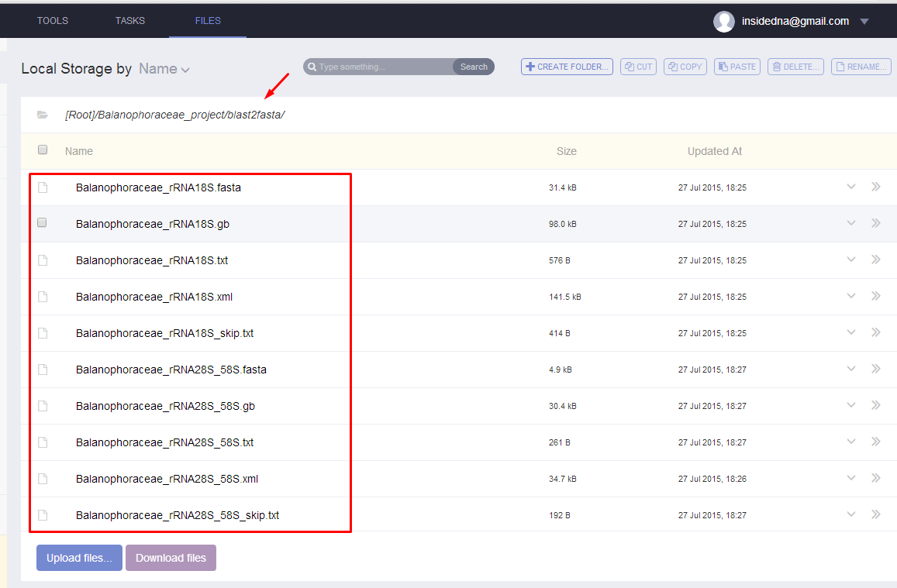Screen dimensions: 897x588
Task: Open file Balanophoraceae_rRNA18S.xml
Action: point(154,297)
